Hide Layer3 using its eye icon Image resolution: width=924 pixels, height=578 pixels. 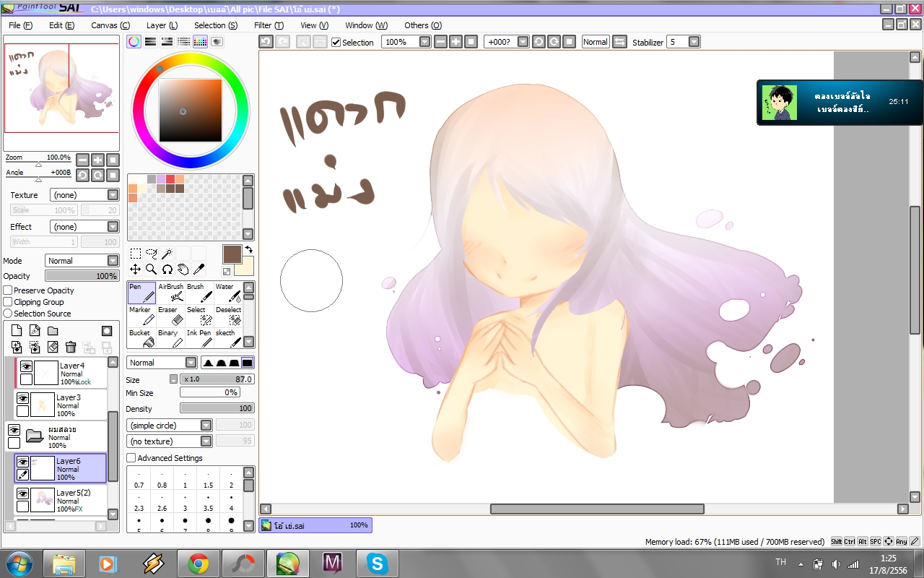click(22, 399)
